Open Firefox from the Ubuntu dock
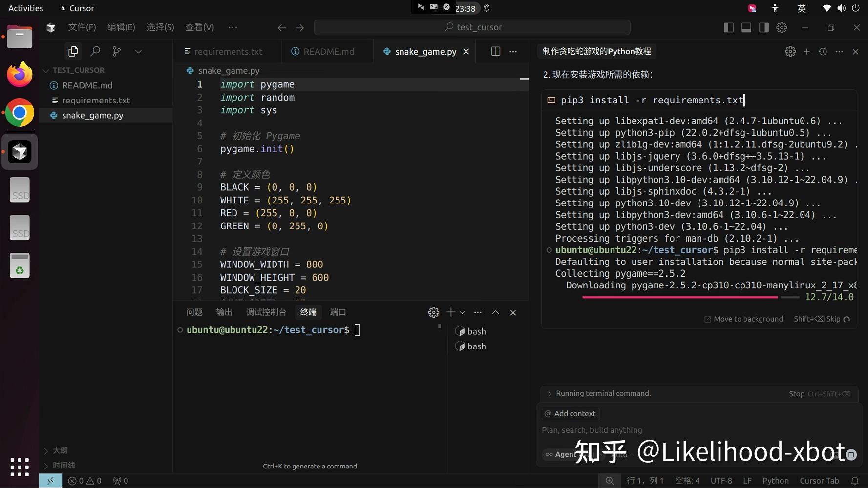 20,75
